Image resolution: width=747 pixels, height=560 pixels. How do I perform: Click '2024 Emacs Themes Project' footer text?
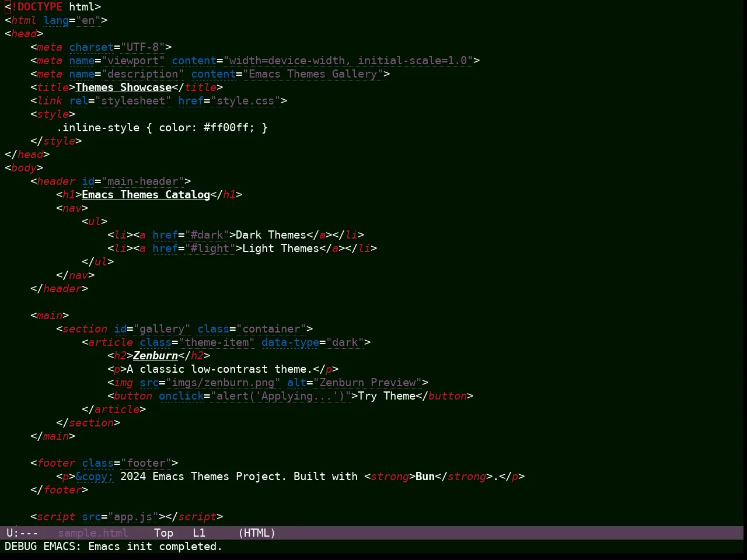tap(201, 477)
